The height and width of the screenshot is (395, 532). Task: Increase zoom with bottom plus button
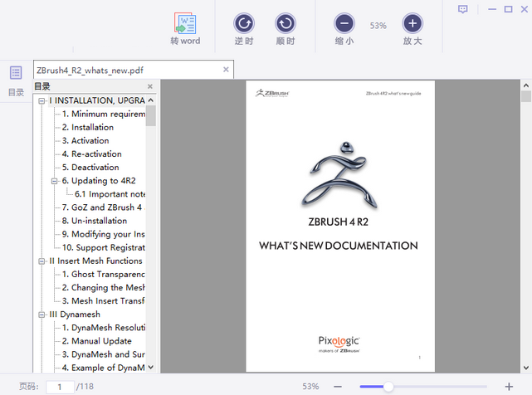tap(509, 387)
